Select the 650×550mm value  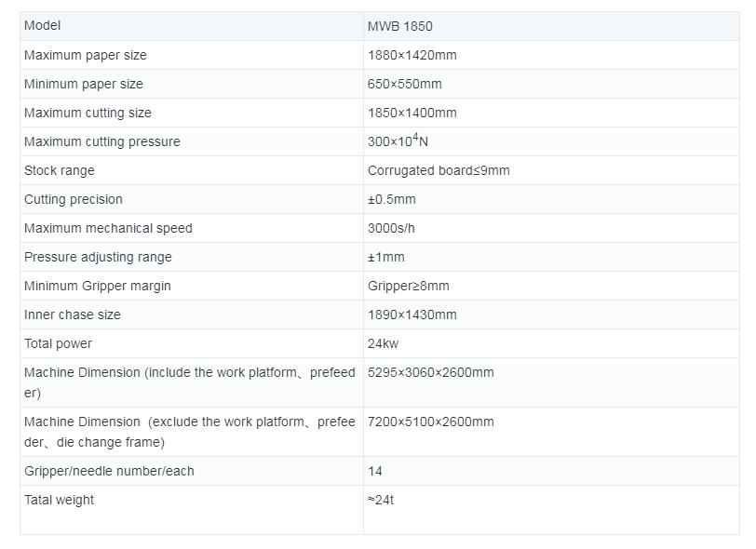point(404,84)
